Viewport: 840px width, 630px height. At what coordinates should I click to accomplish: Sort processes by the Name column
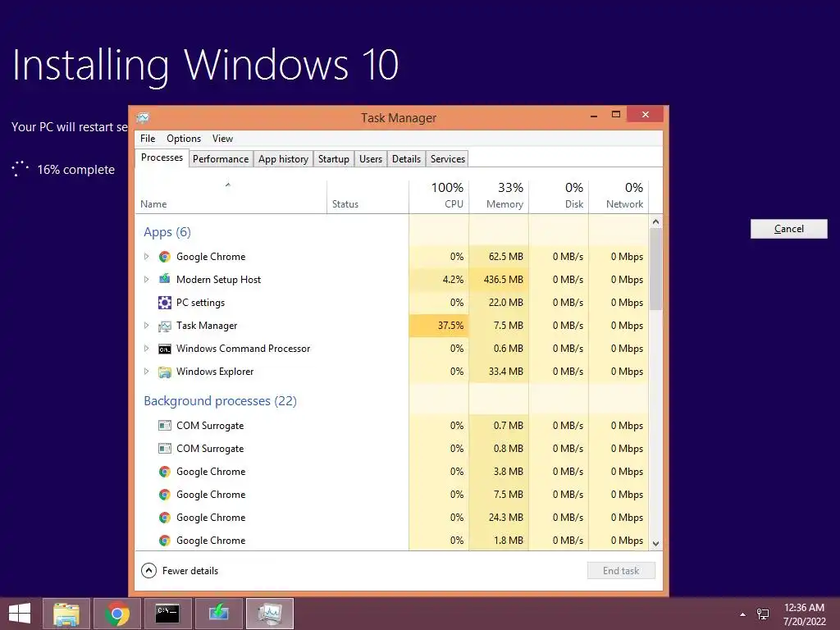point(231,196)
